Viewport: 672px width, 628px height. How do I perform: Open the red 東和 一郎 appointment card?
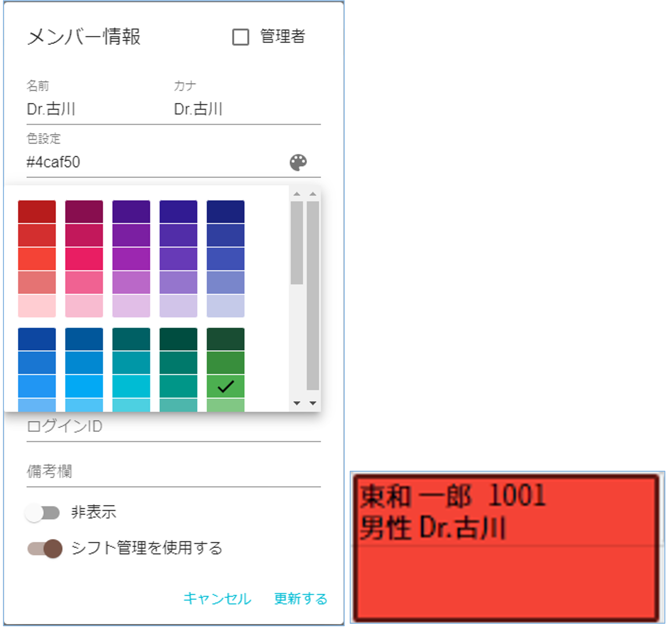coord(506,548)
